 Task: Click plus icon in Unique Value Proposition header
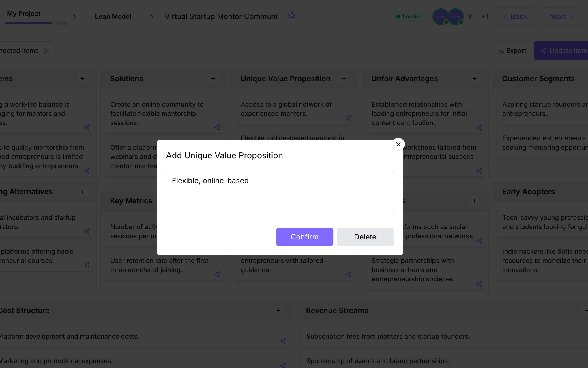[x=344, y=79]
